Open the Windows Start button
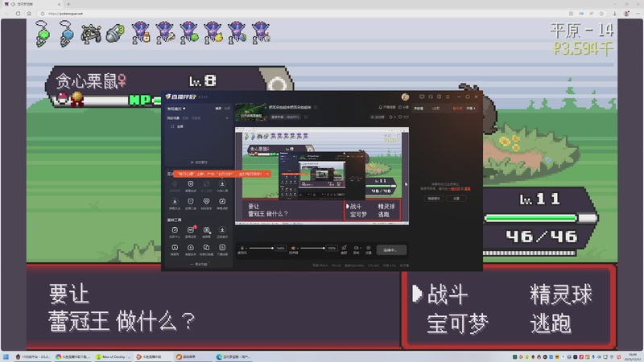Viewport: 644px width, 362px height. tap(6, 356)
